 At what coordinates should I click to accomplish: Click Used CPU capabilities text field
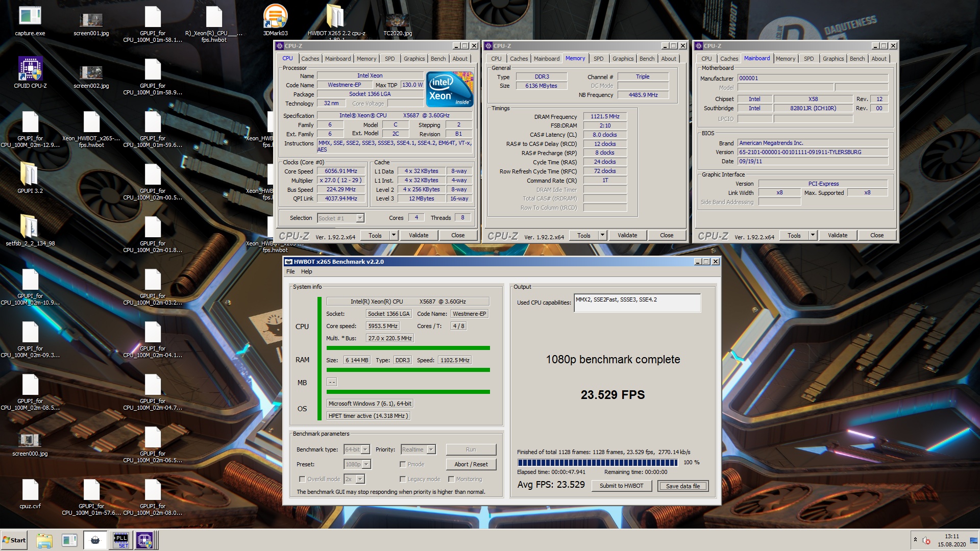637,303
